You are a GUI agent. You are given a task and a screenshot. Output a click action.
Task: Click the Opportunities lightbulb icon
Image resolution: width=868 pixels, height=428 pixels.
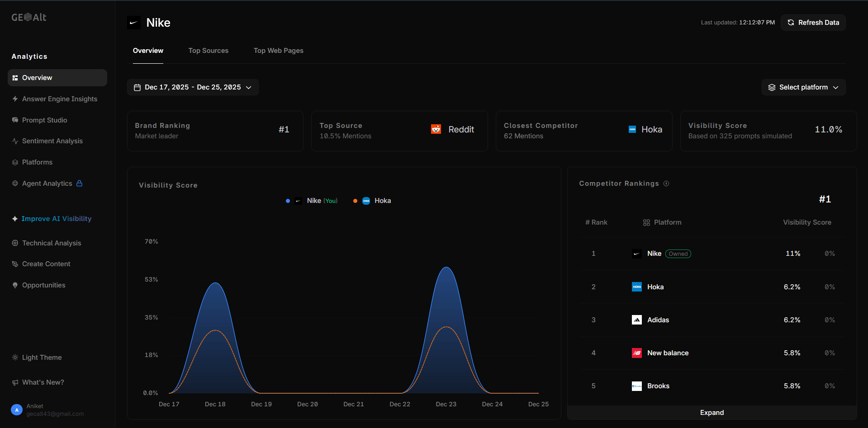click(15, 285)
